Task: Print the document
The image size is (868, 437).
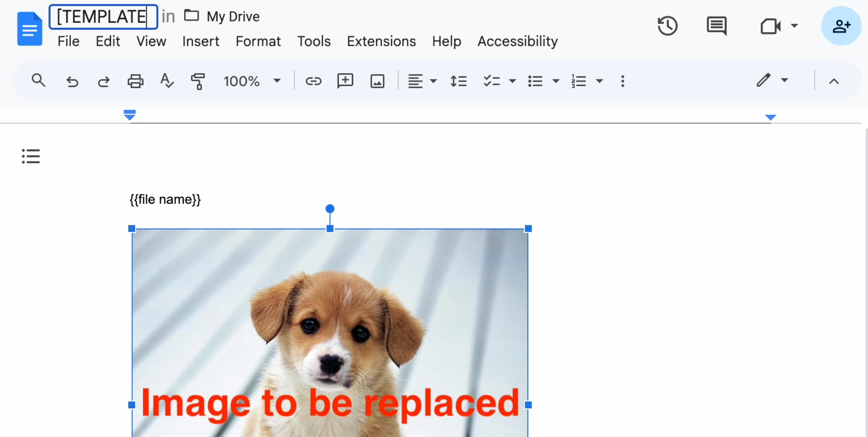Action: click(135, 81)
